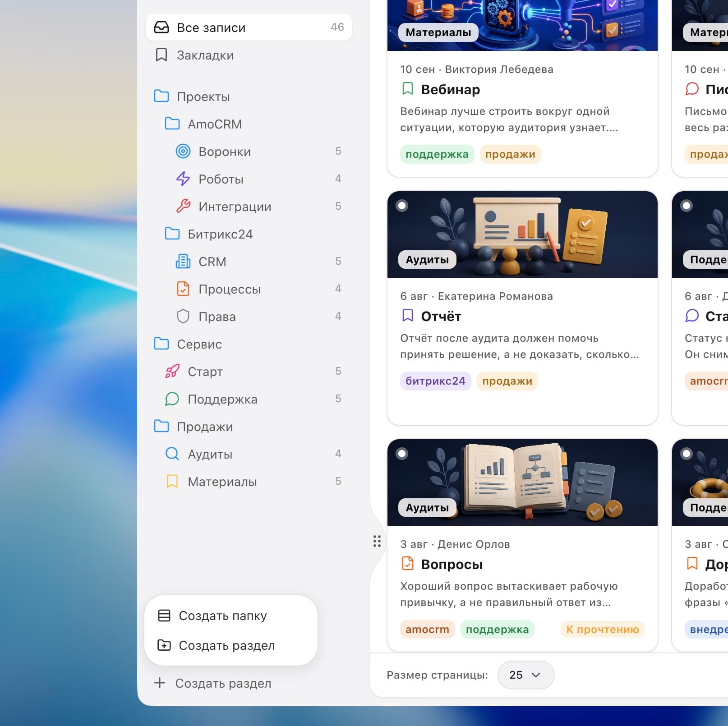
Task: Click the sidebar resize handle dots
Action: click(x=377, y=541)
